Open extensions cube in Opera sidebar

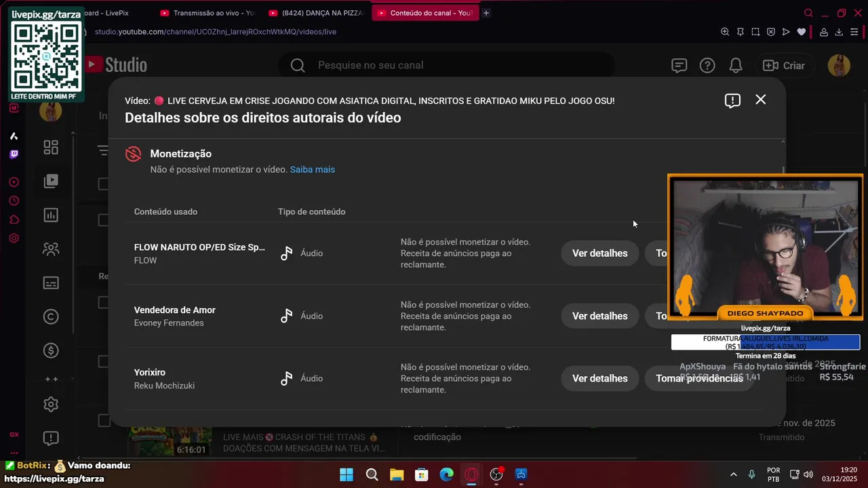point(14,220)
